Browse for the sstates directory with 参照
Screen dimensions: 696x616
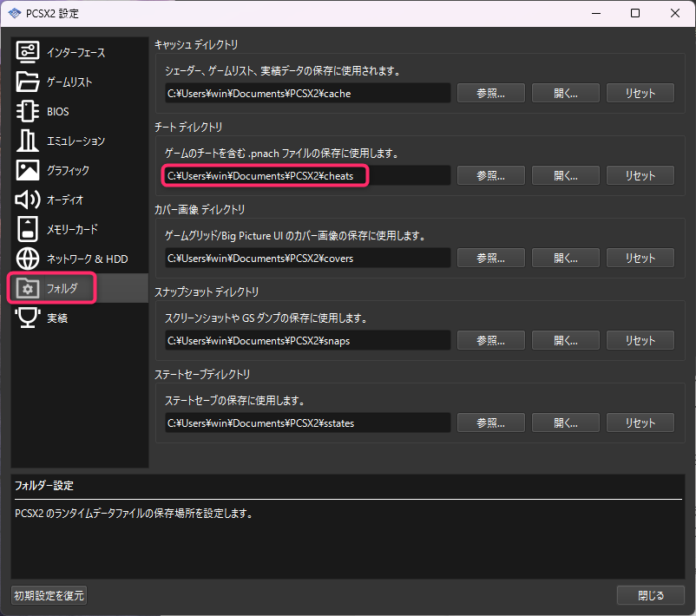point(491,423)
